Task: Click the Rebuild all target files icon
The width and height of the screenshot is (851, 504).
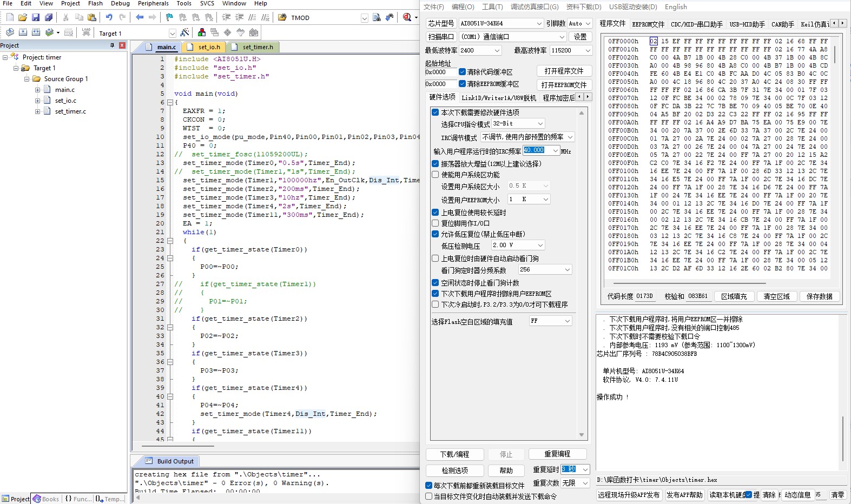Action: click(x=36, y=32)
